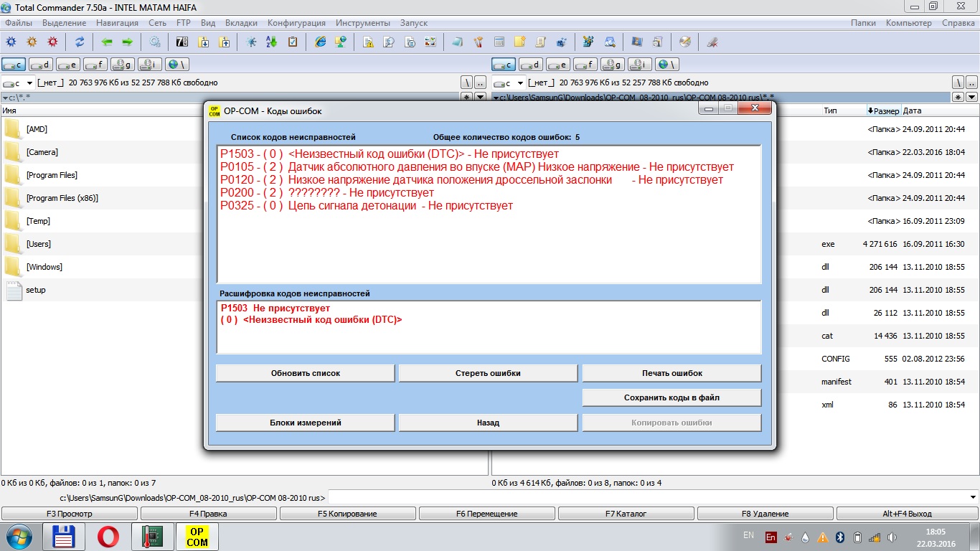
Task: Click the yellow new note toolbar icon
Action: click(x=520, y=42)
